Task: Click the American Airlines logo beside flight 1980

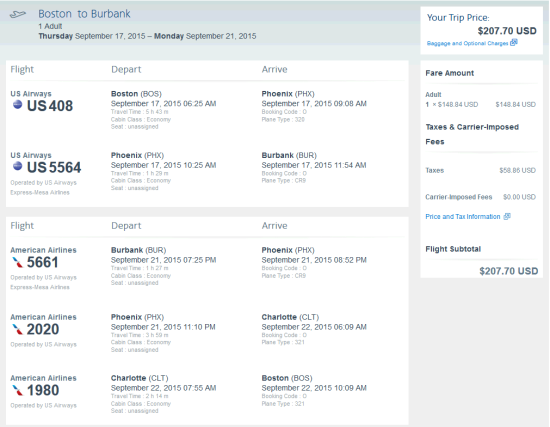Action: click(17, 390)
